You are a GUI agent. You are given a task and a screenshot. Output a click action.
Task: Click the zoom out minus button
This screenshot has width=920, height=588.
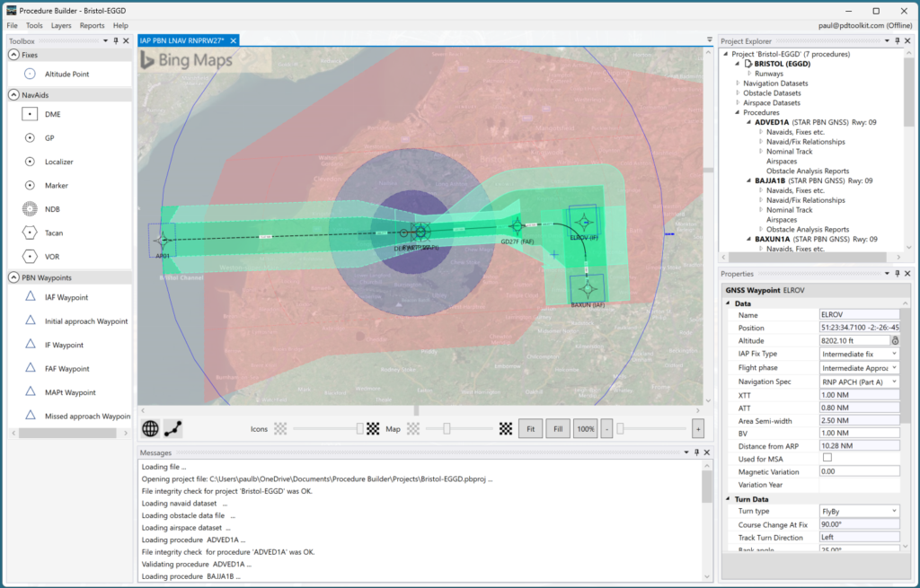point(606,428)
